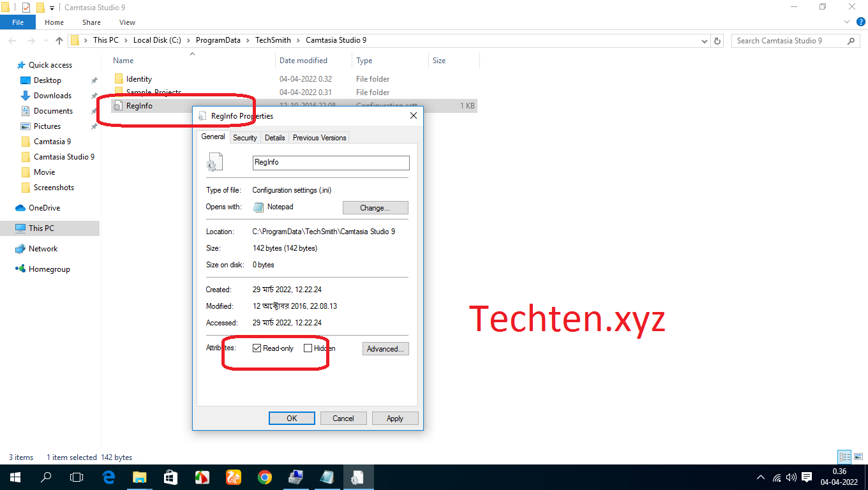Viewport: 868px width, 490px height.
Task: Open the File ribbon tab
Action: click(x=18, y=22)
